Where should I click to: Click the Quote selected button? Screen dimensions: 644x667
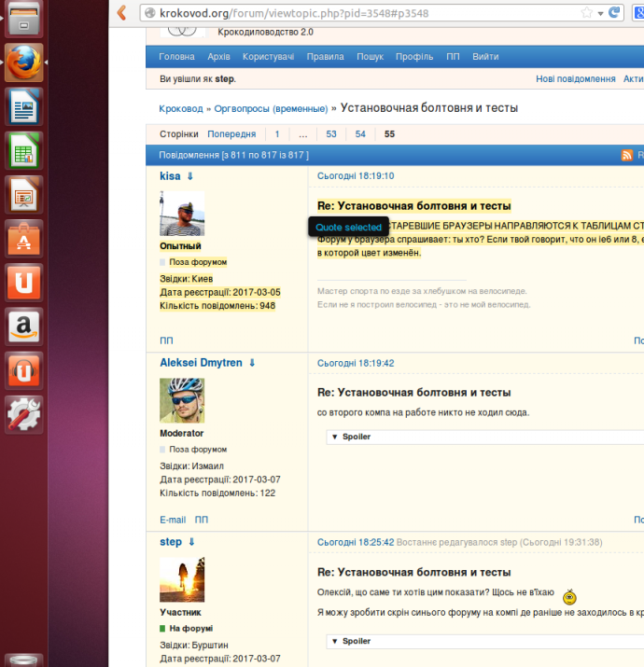click(348, 227)
